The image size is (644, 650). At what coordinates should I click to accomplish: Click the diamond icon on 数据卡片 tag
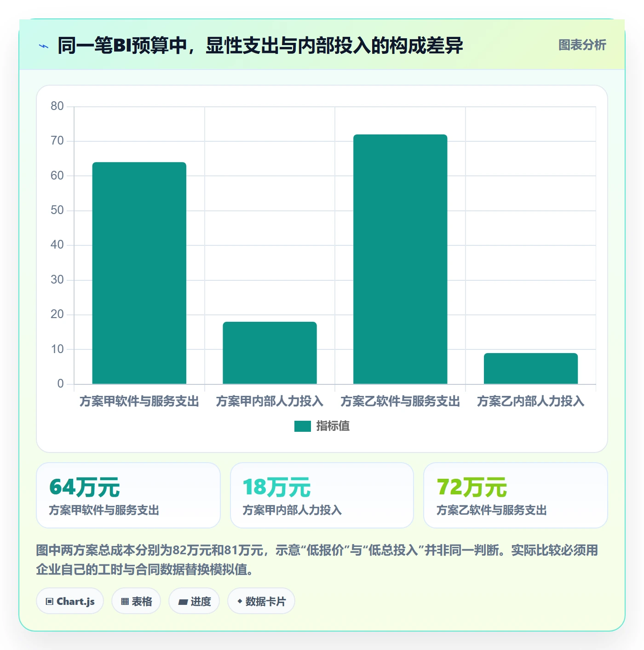[x=240, y=601]
